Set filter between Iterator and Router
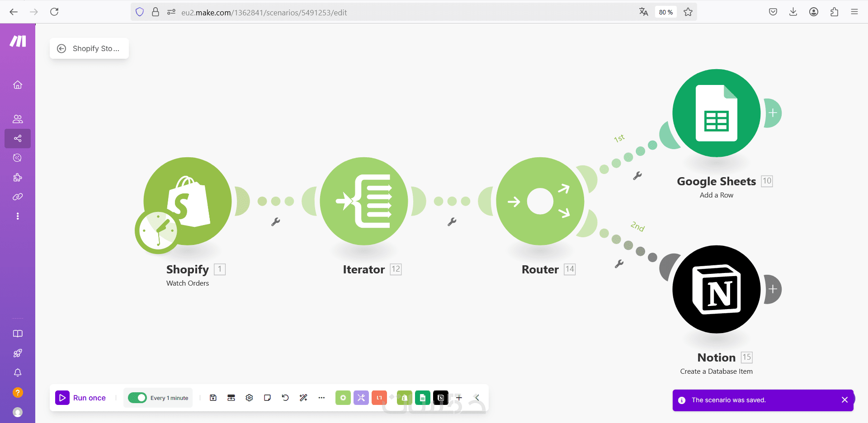 [452, 221]
